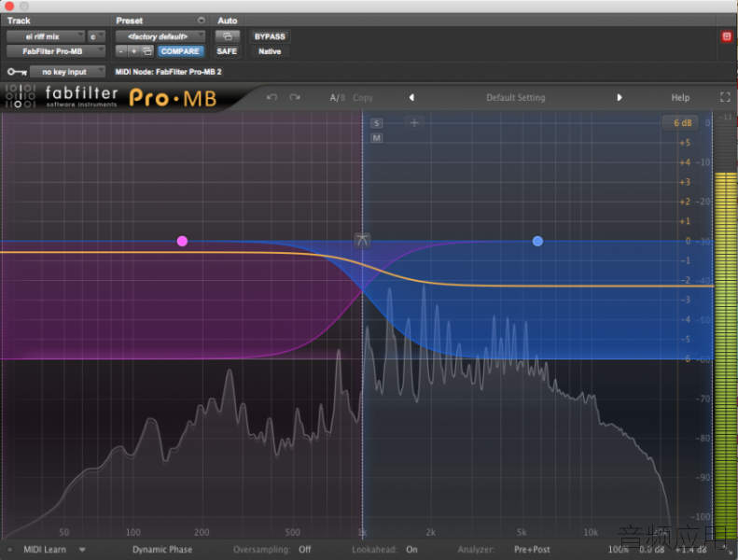Open the plug-in automation enable icon
The image size is (738, 560).
227,36
